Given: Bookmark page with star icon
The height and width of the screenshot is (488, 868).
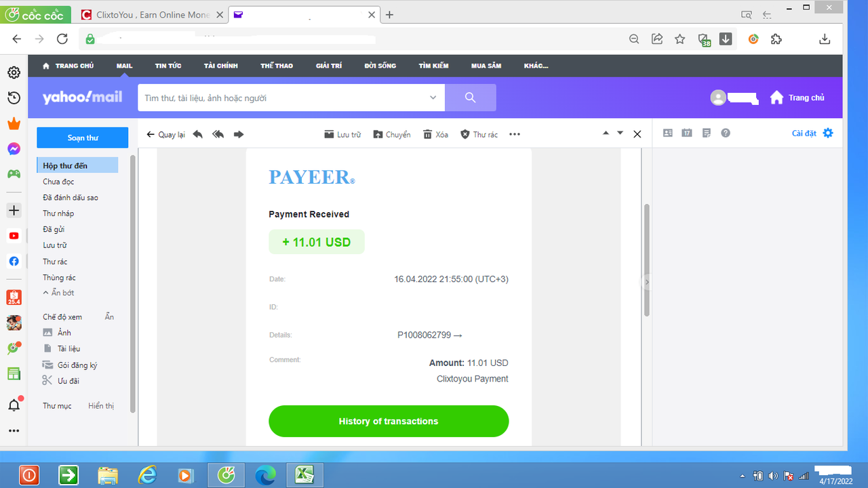Looking at the screenshot, I should click(679, 39).
